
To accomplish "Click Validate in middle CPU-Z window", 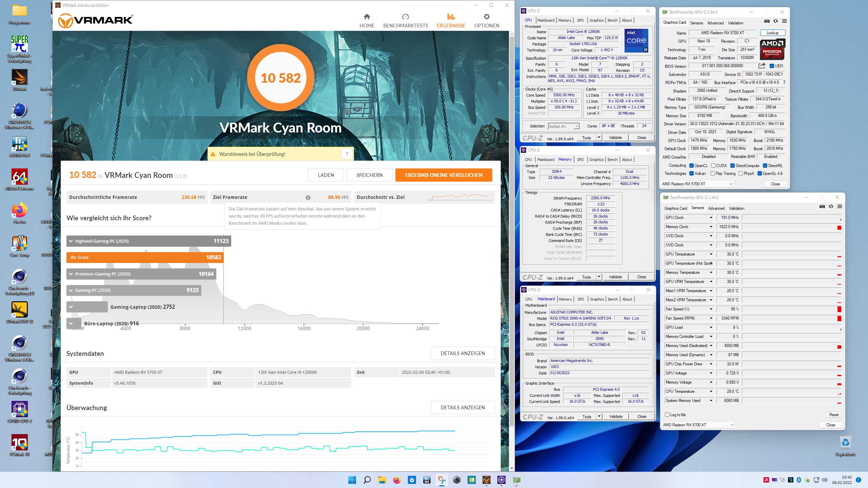I will click(615, 277).
